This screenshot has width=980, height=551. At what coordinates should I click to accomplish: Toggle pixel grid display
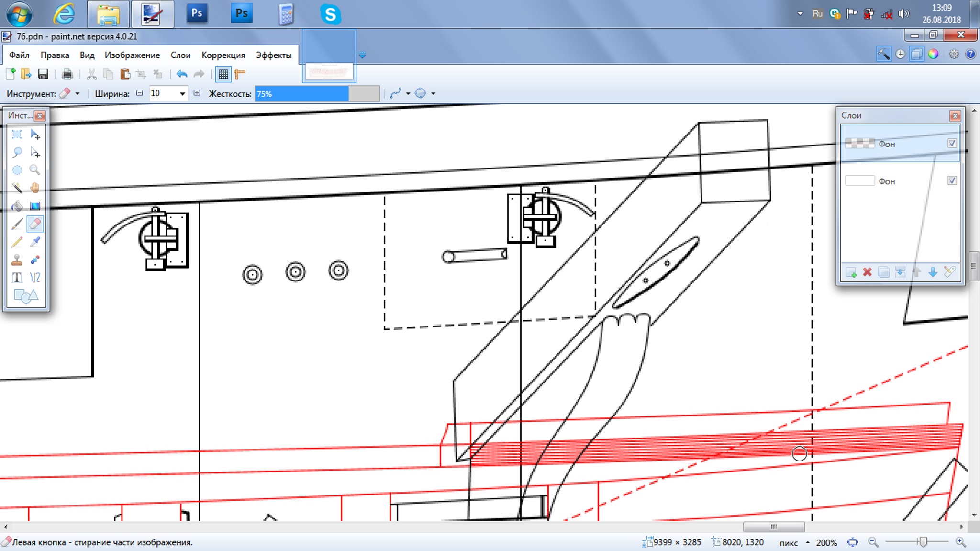coord(223,74)
